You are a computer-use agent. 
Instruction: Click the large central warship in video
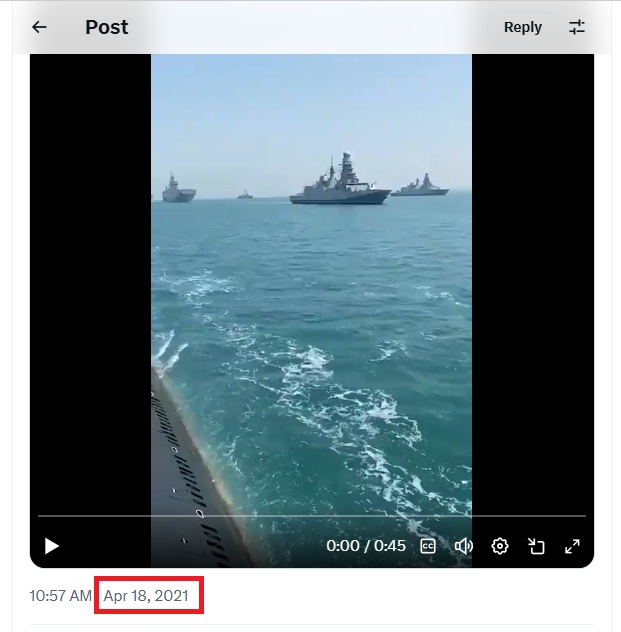340,180
